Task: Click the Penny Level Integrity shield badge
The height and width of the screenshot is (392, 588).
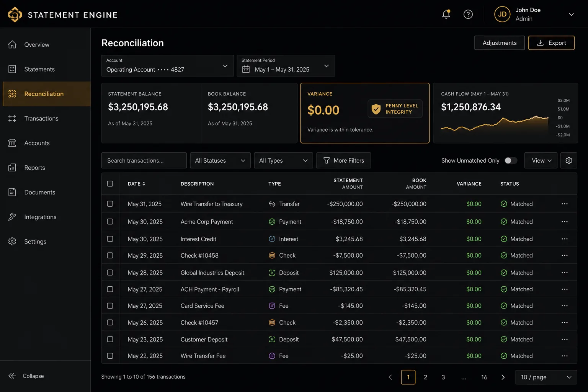Action: 395,109
